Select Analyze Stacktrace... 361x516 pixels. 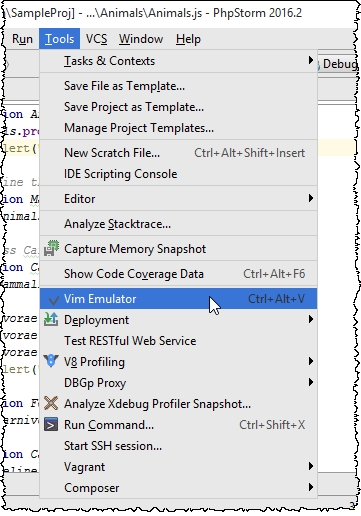point(178,224)
